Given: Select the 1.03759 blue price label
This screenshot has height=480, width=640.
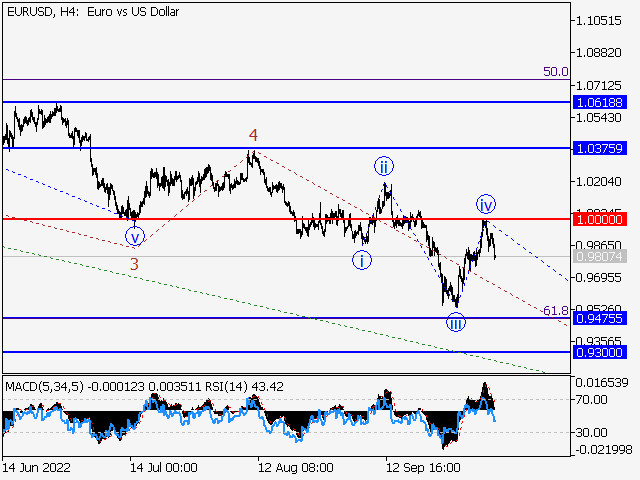Looking at the screenshot, I should point(600,148).
